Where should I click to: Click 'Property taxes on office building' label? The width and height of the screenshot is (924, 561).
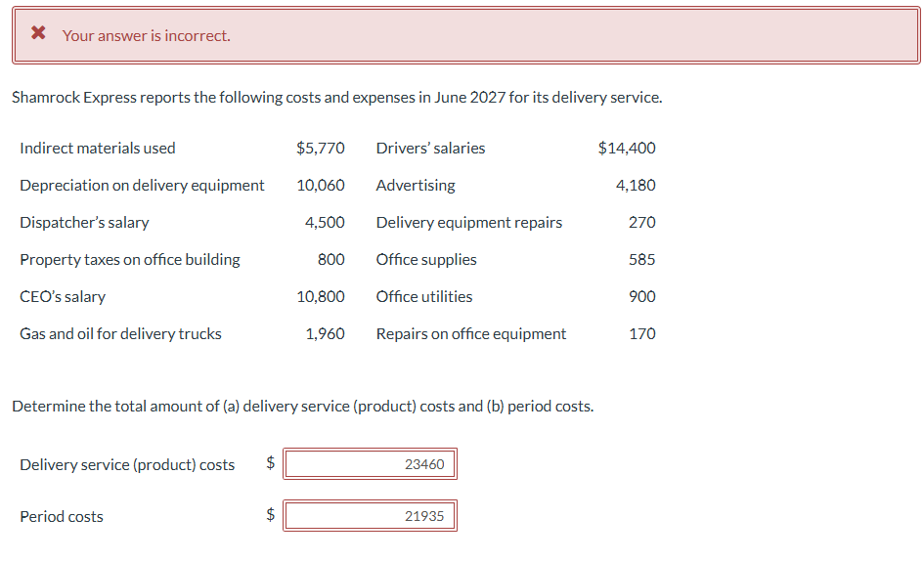[x=130, y=260]
